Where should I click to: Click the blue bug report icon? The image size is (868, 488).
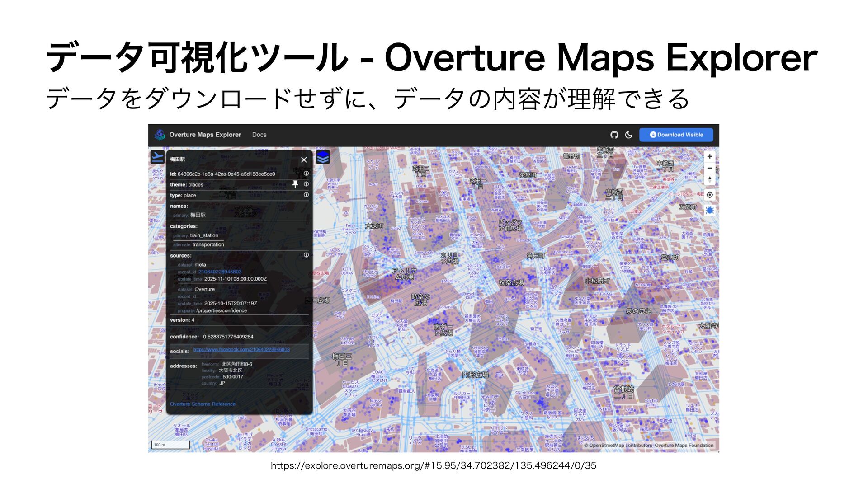point(710,211)
